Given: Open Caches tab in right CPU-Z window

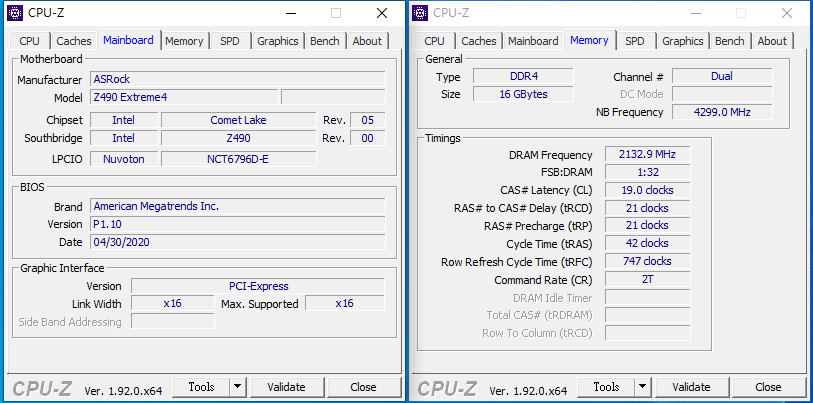Looking at the screenshot, I should 479,41.
